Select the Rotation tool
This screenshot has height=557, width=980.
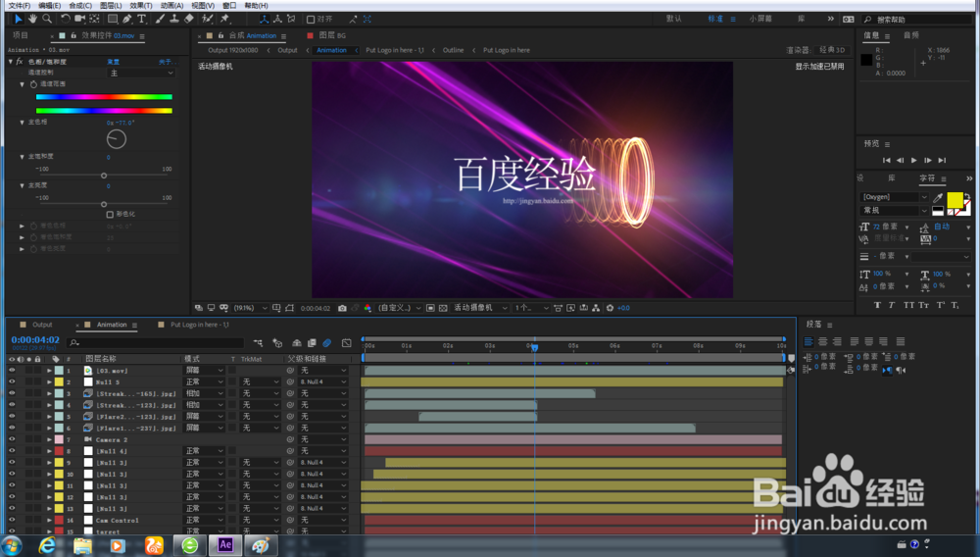click(x=65, y=19)
